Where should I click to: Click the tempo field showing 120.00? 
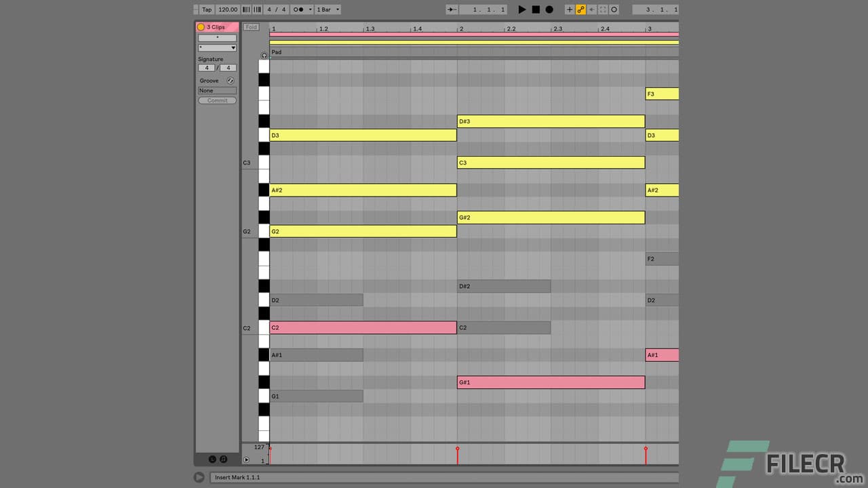pos(227,9)
